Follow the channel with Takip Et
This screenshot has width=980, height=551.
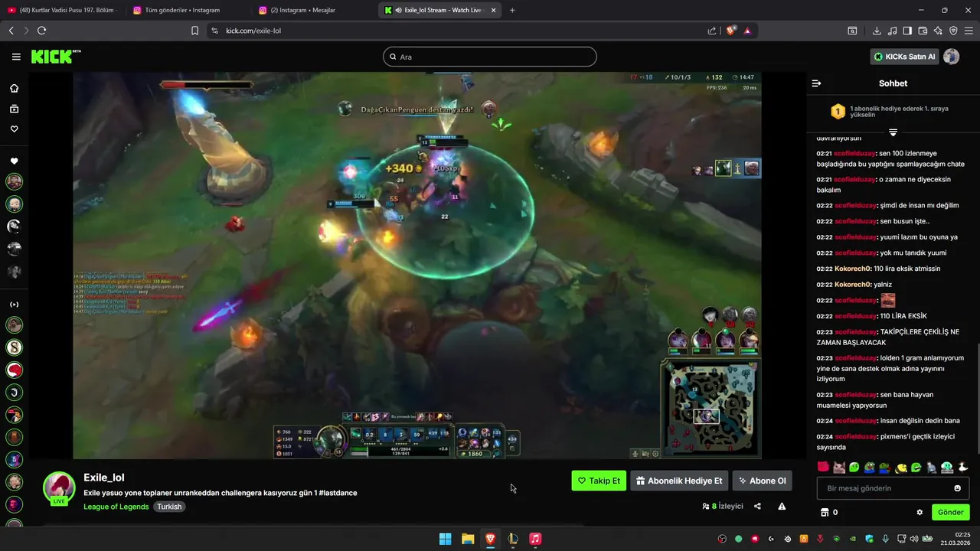(x=599, y=481)
